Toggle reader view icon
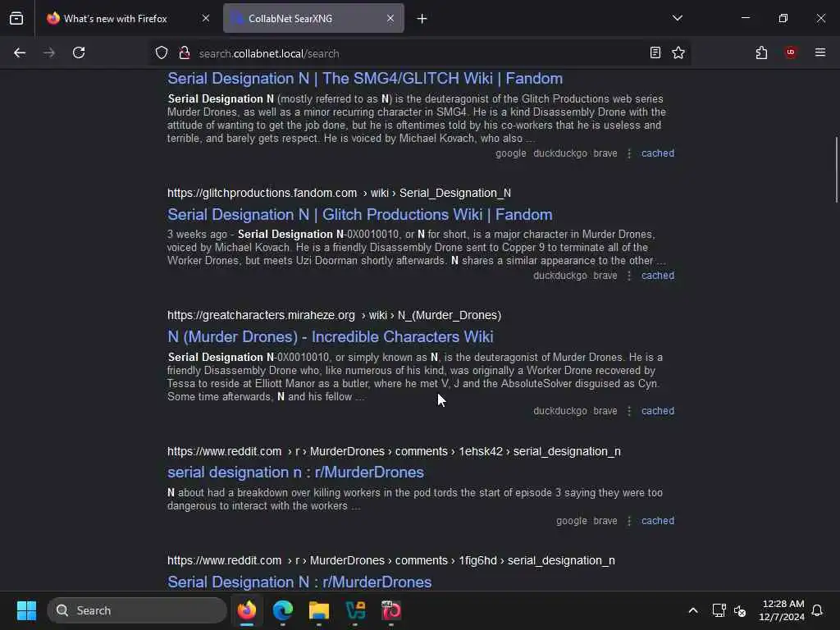The image size is (840, 630). (x=655, y=52)
